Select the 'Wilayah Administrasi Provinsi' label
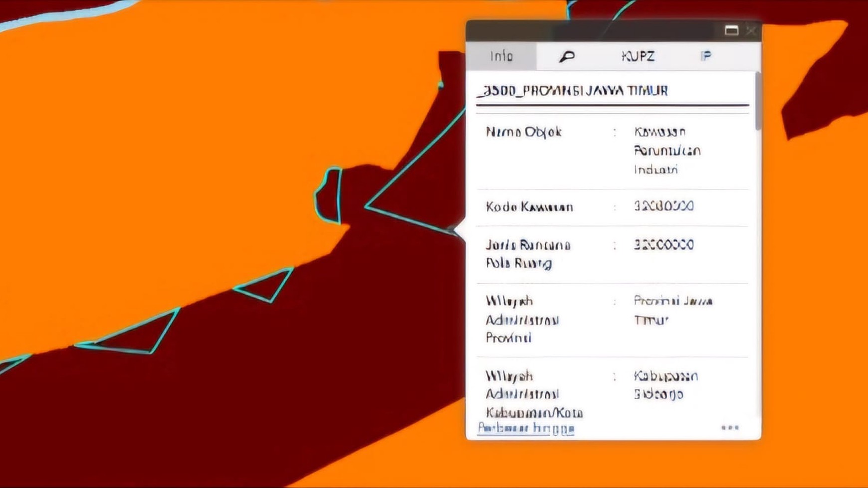Image resolution: width=868 pixels, height=488 pixels. [x=522, y=320]
